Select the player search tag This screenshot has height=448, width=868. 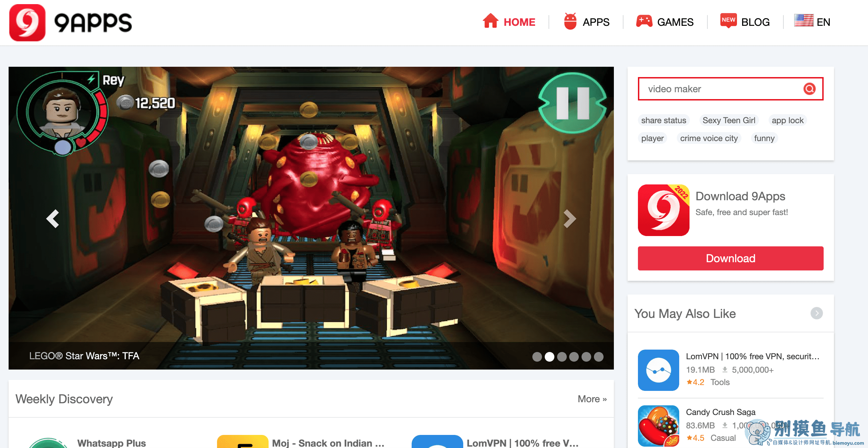[x=652, y=138]
